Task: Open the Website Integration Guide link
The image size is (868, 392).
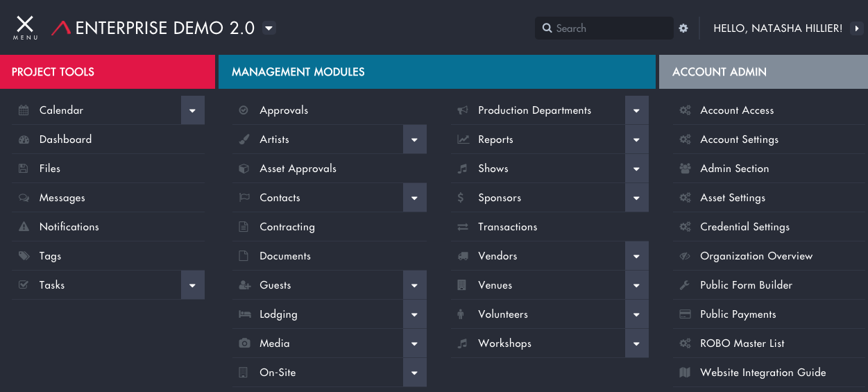Action: pyautogui.click(x=763, y=373)
